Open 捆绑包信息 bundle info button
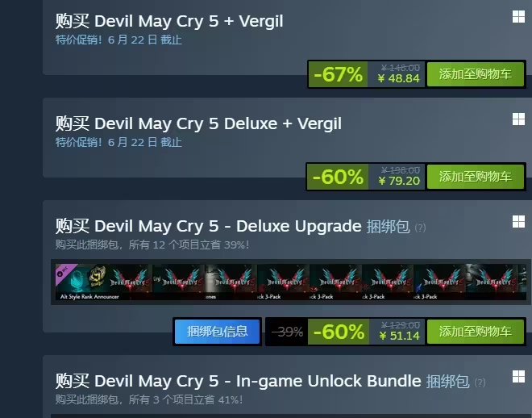The image size is (532, 418). pyautogui.click(x=217, y=332)
